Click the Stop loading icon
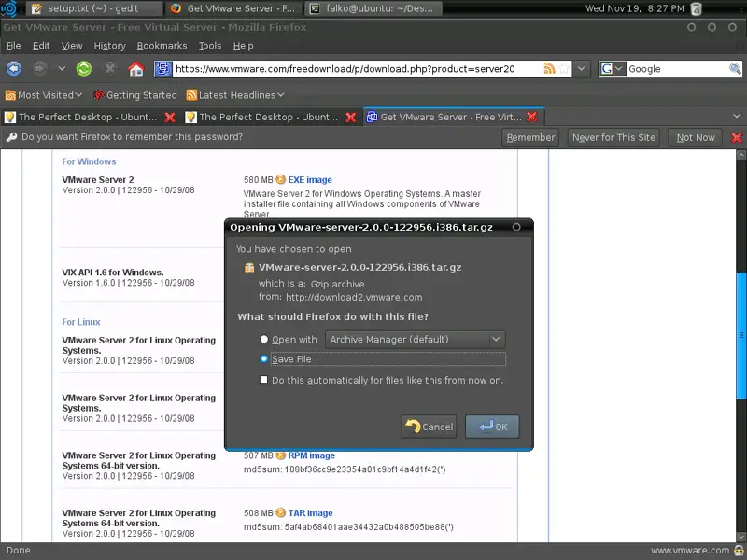The height and width of the screenshot is (560, 747). [x=110, y=69]
